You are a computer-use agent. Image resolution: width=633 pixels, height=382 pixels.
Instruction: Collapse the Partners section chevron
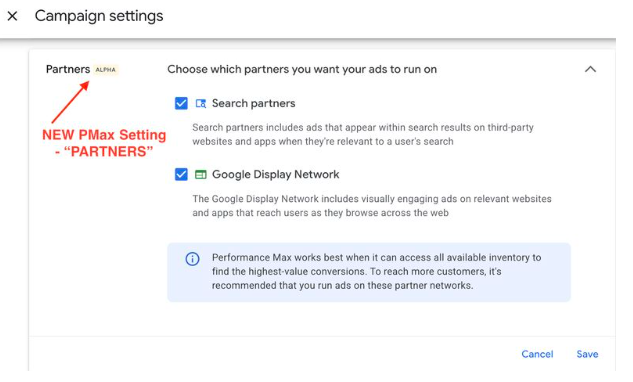point(590,69)
